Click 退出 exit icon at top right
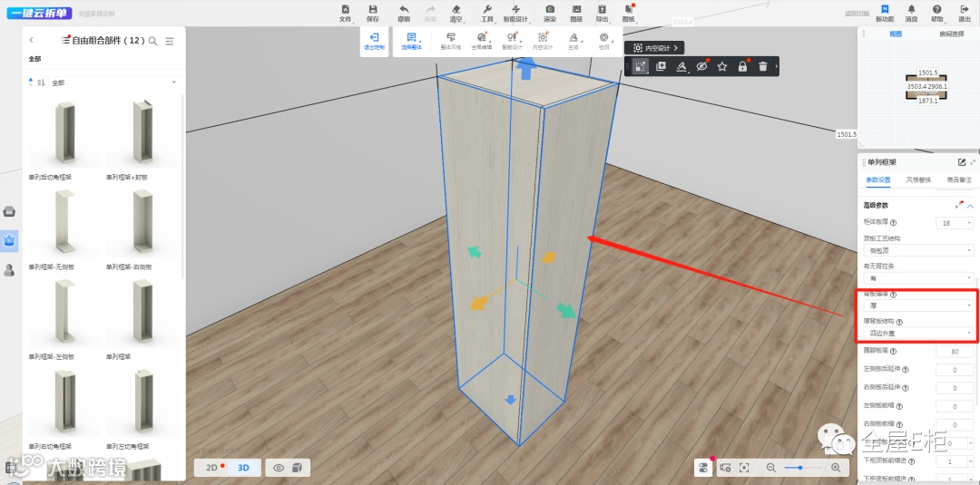This screenshot has height=485, width=980. 965,13
